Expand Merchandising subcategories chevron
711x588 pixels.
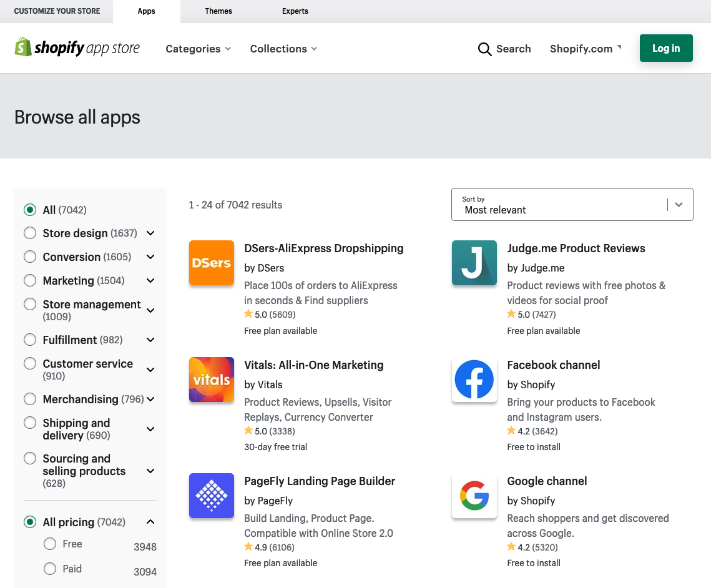tap(150, 399)
